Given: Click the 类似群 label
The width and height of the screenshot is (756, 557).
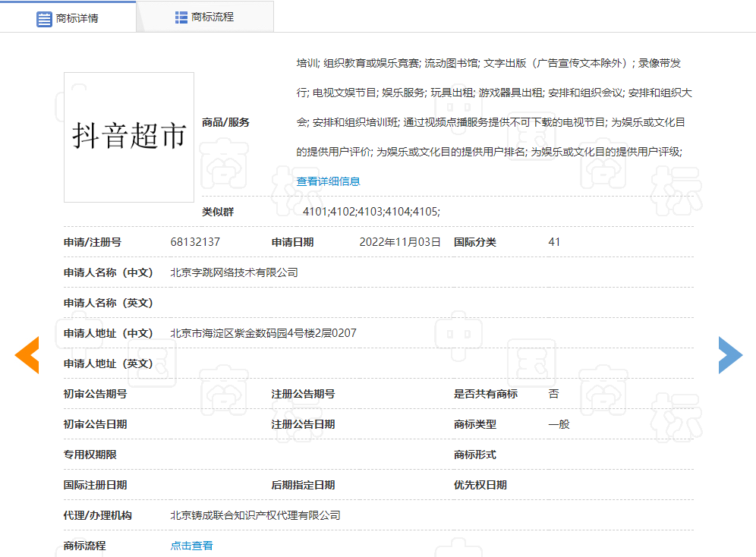Looking at the screenshot, I should [x=218, y=212].
